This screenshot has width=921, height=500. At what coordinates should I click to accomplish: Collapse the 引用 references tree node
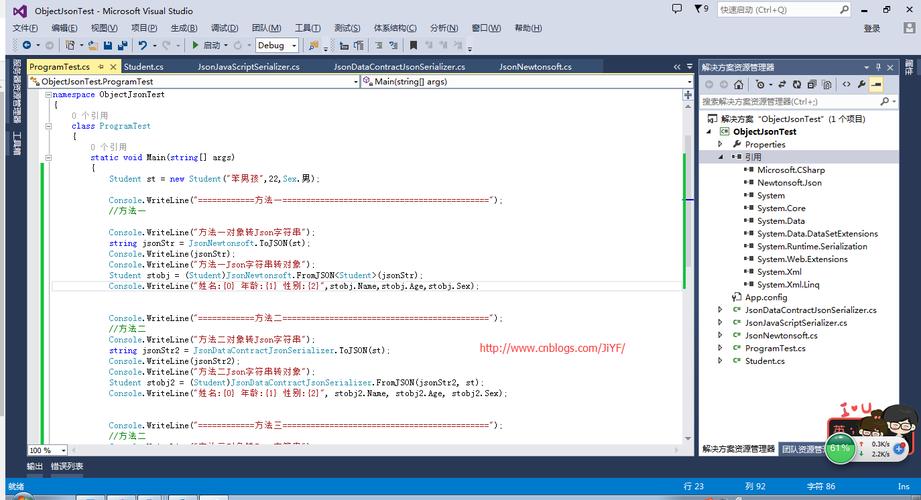(x=720, y=157)
